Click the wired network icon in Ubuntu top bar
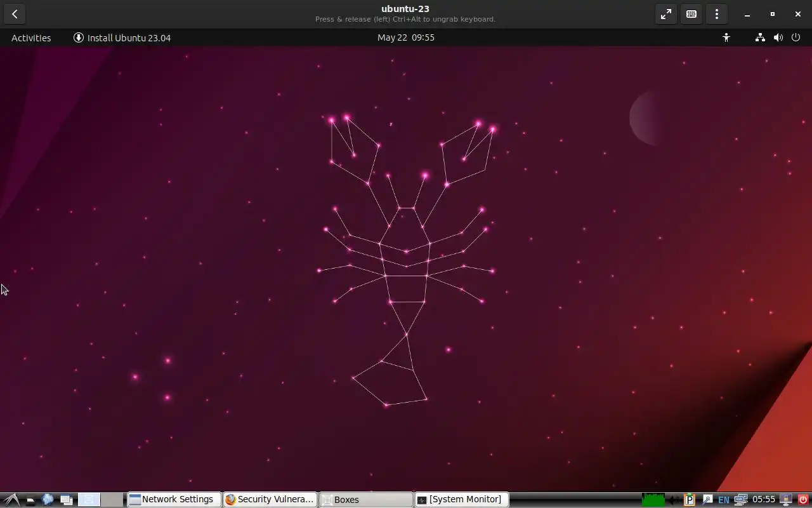This screenshot has height=508, width=812. [x=760, y=37]
